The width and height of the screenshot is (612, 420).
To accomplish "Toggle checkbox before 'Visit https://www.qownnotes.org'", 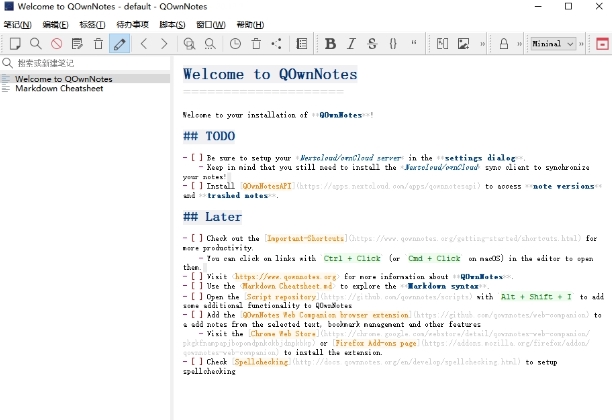I will (196, 277).
